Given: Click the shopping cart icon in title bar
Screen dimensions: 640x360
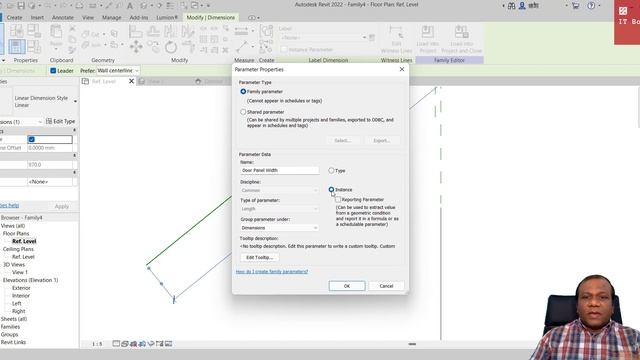Looking at the screenshot, I should pyautogui.click(x=576, y=6).
